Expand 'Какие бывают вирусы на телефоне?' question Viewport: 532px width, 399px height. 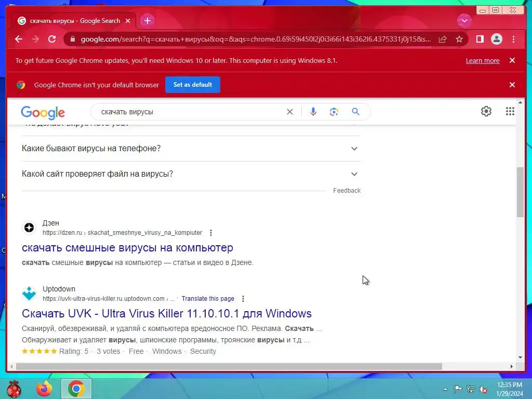pyautogui.click(x=191, y=149)
